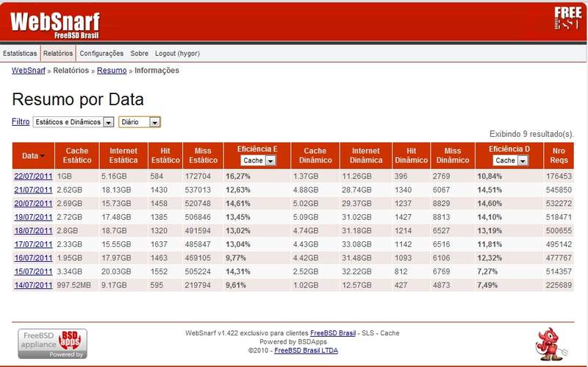Open the 16/07/2011 date link
Image resolution: width=588 pixels, height=367 pixels.
pos(33,258)
